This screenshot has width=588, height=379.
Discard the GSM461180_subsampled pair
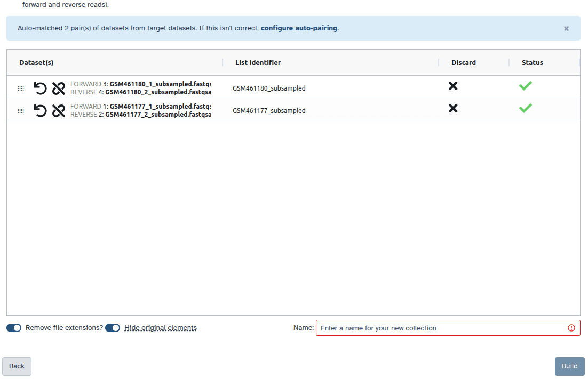coord(453,86)
